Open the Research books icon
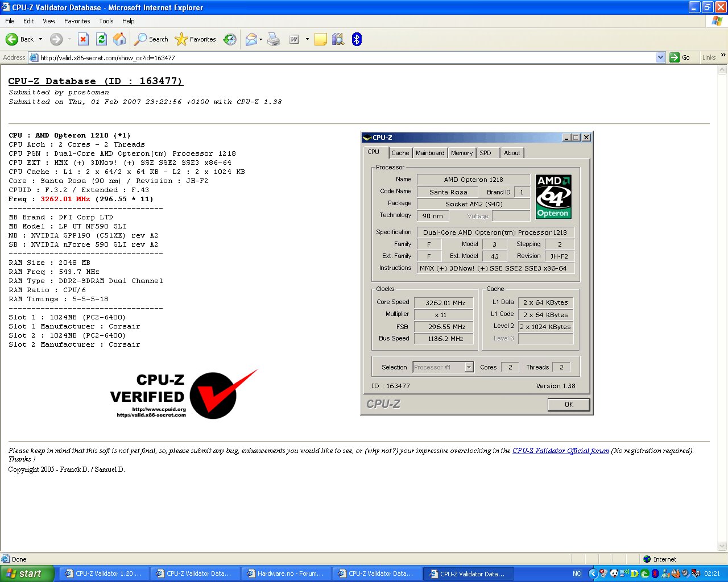This screenshot has height=582, width=728. 338,39
